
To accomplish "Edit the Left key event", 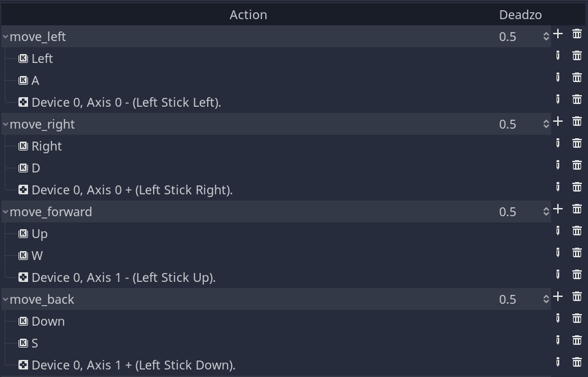I will click(x=558, y=56).
